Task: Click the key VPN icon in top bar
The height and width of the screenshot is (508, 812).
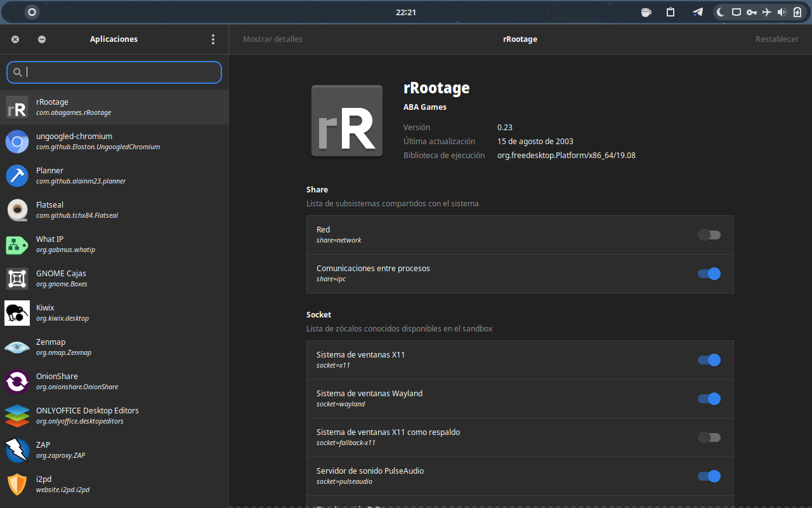Action: [x=751, y=12]
